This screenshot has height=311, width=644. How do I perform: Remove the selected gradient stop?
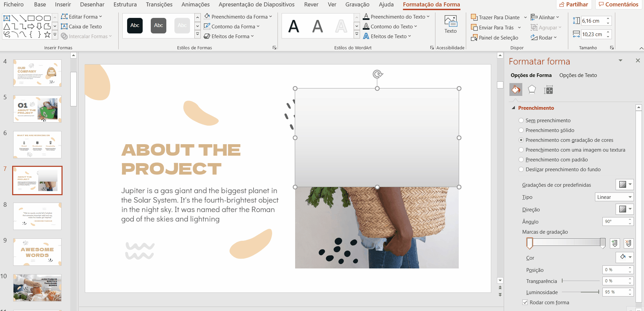(x=628, y=243)
